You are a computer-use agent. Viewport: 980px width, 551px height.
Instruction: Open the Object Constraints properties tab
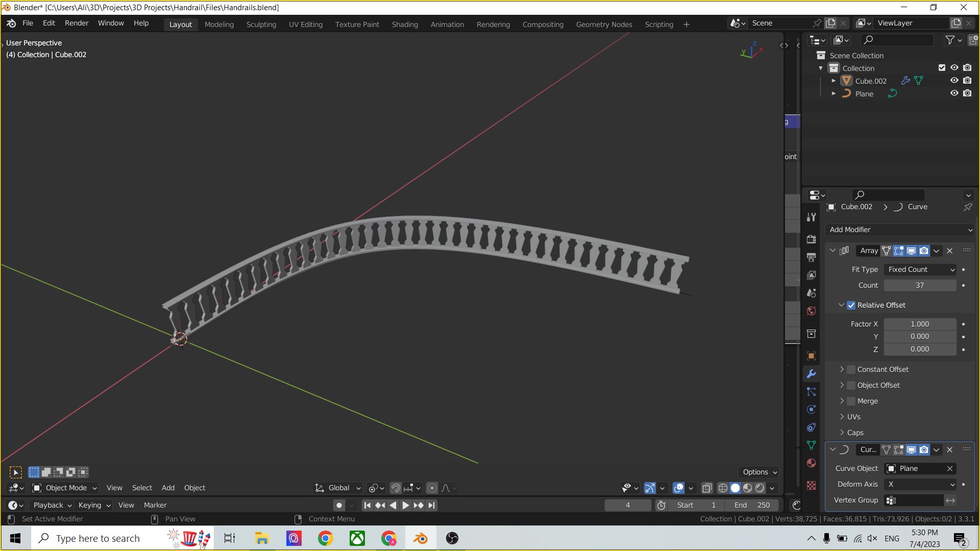coord(811,427)
